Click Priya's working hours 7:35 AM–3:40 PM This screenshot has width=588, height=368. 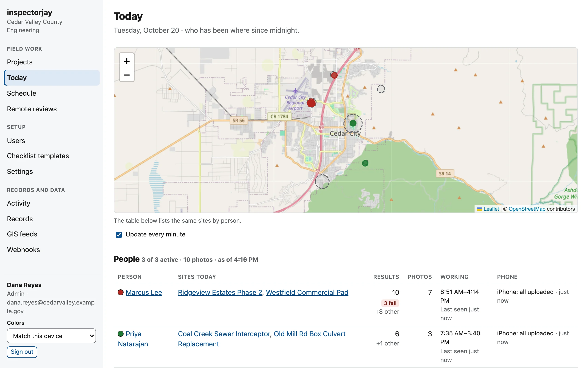(x=460, y=337)
